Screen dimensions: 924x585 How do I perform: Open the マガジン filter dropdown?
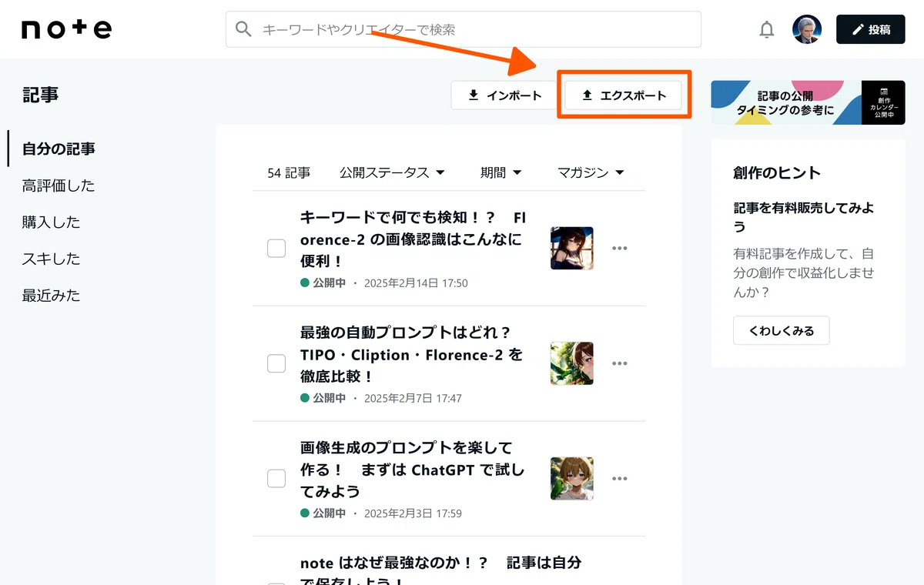point(591,172)
